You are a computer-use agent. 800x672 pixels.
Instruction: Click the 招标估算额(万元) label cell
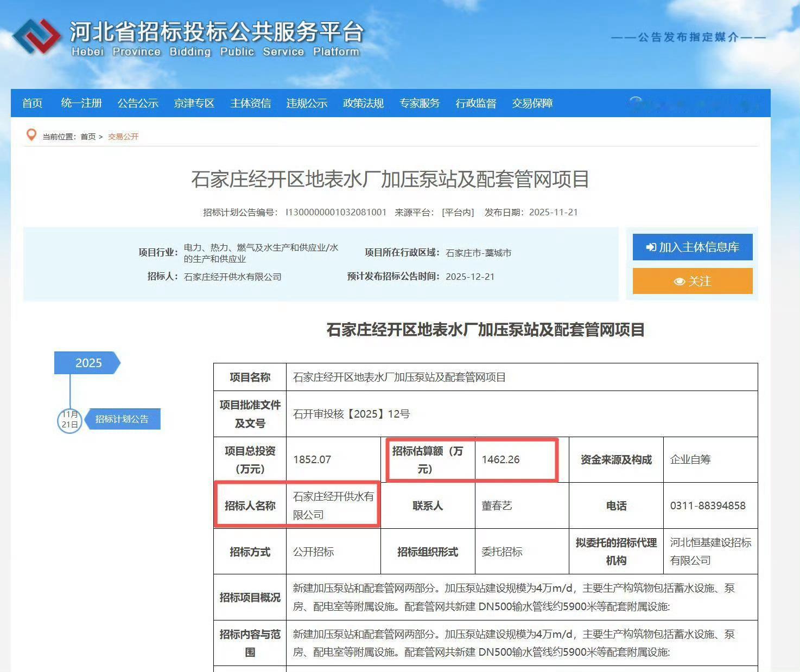coord(428,459)
